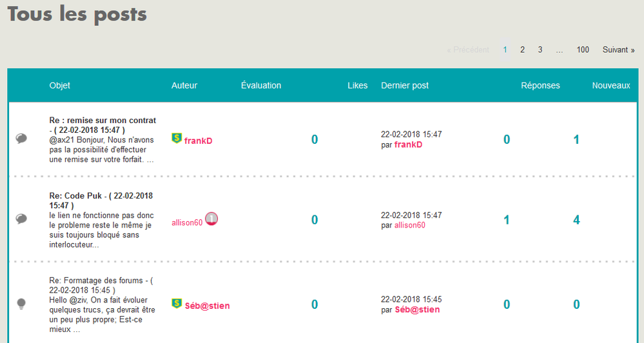Click frankD link under Dernier post

click(408, 144)
